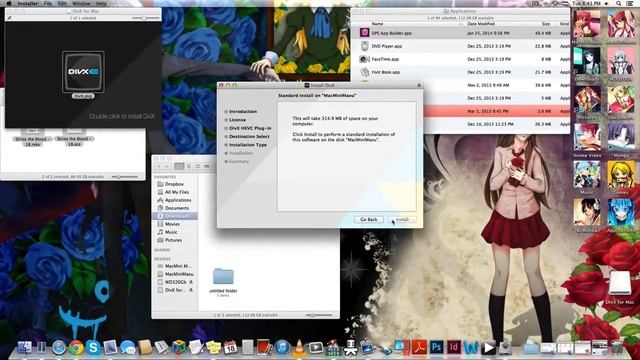The height and width of the screenshot is (360, 640).
Task: Select DVD Player.app in Applications
Action: tap(460, 46)
